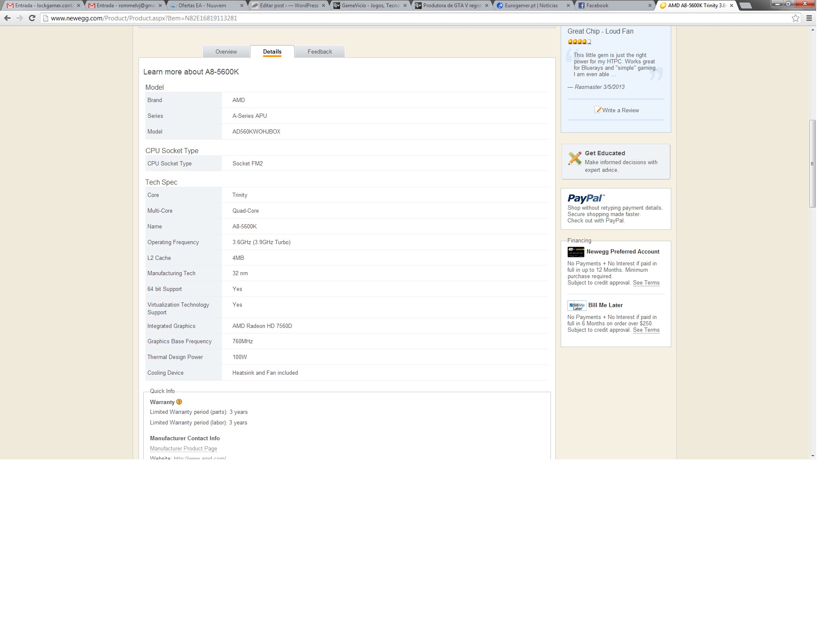Close the Eurogamer.pt browser tab
The height and width of the screenshot is (638, 840).
click(x=568, y=6)
